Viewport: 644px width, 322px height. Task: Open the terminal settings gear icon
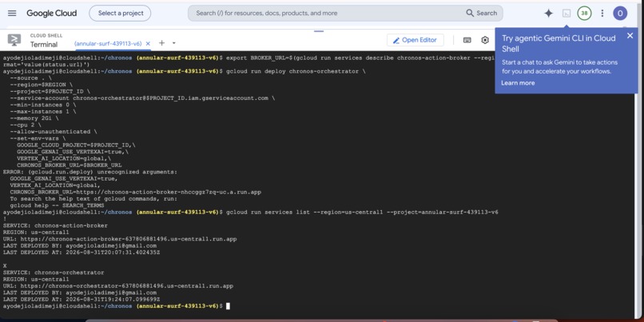[x=485, y=40]
